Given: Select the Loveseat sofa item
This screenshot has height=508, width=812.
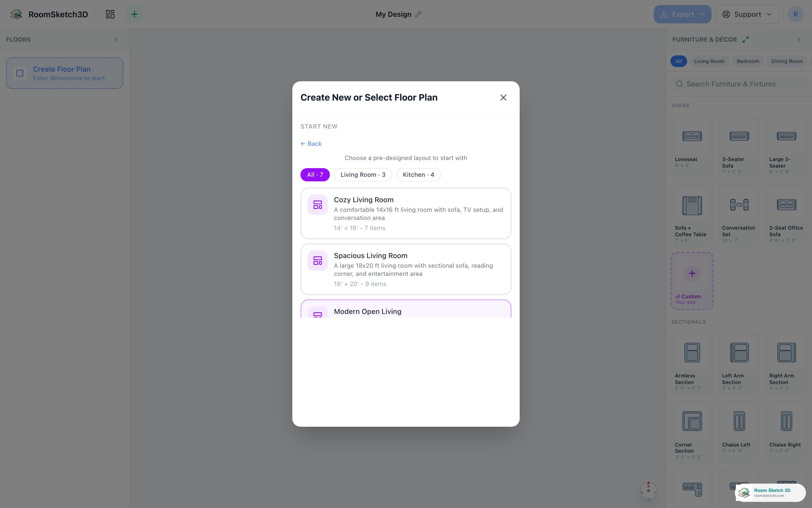Looking at the screenshot, I should [x=692, y=146].
